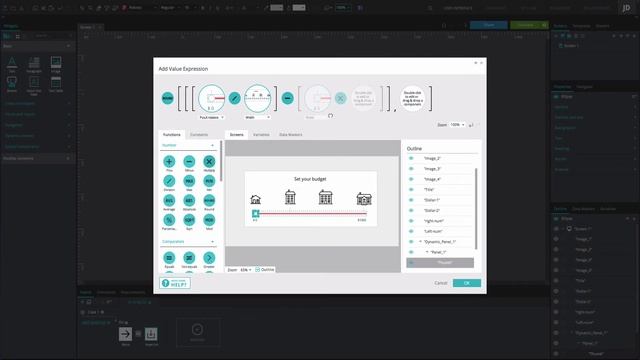
Task: Add the Multiply function
Action: 209,162
